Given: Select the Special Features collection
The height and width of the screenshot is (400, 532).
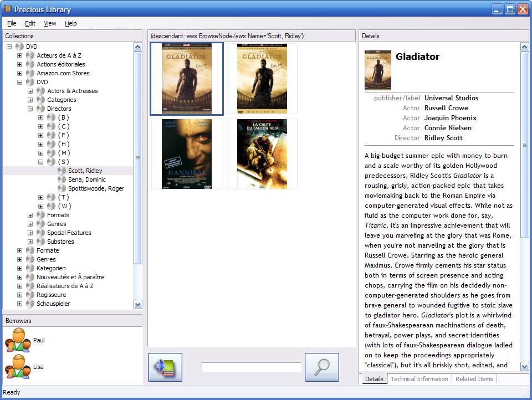Looking at the screenshot, I should click(x=69, y=232).
